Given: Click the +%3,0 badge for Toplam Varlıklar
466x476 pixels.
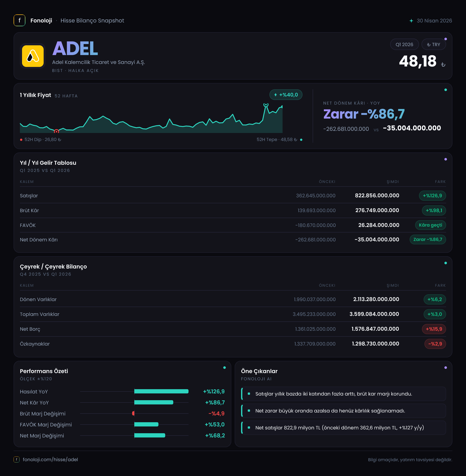Looking at the screenshot, I should tap(435, 314).
